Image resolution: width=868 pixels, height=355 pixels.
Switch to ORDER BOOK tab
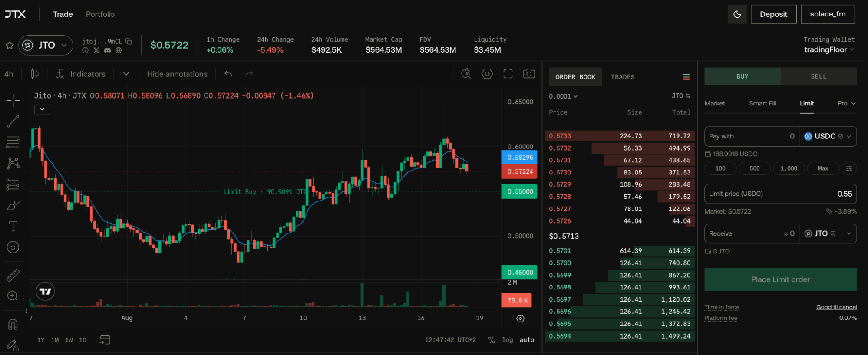tap(575, 77)
